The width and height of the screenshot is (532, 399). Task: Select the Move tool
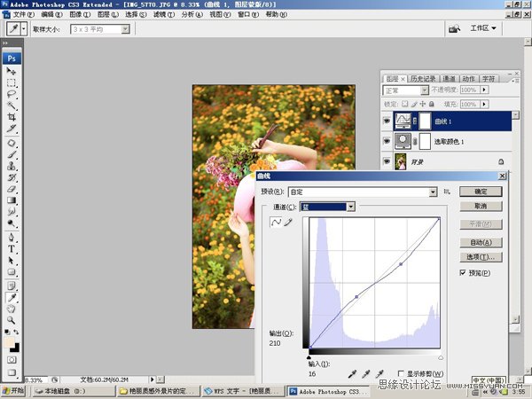coord(12,71)
